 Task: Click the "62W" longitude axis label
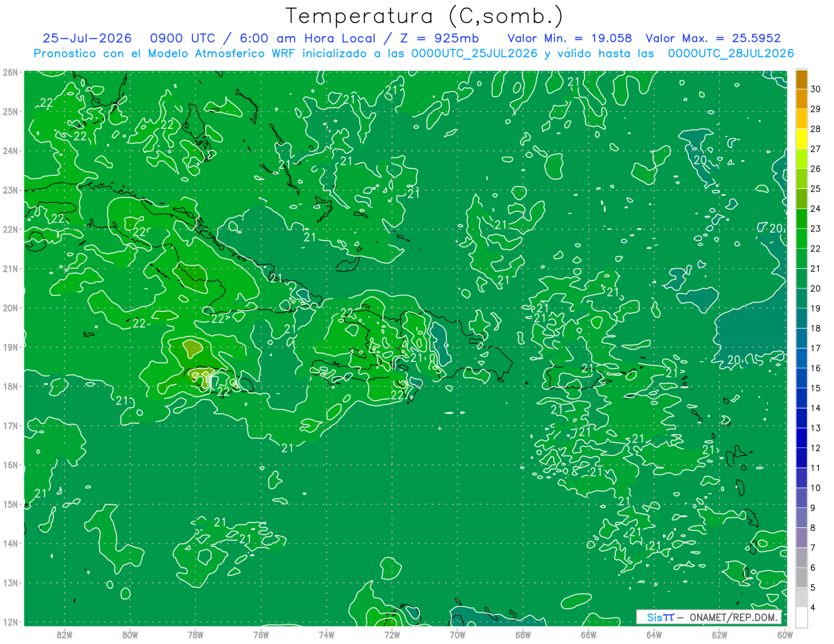click(719, 634)
